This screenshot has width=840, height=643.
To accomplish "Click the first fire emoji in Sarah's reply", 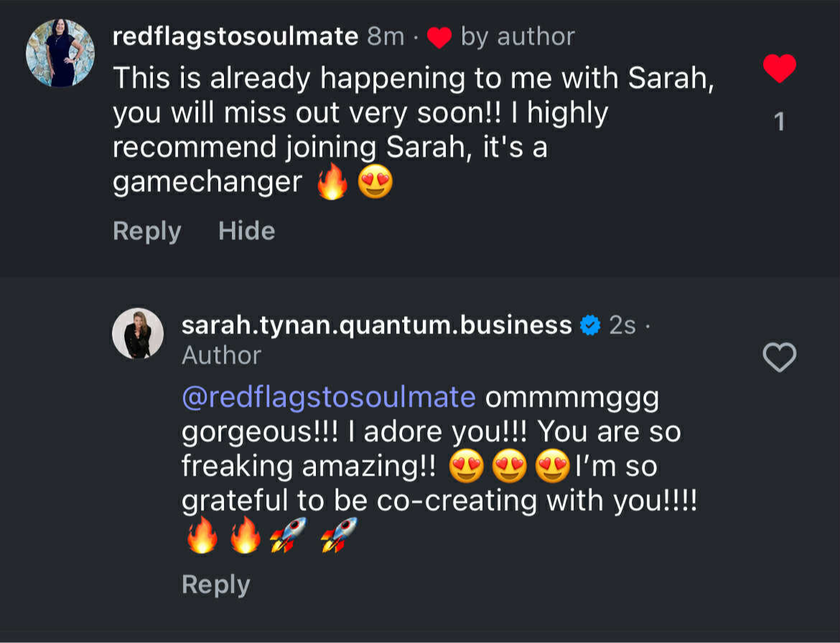I will [x=202, y=536].
